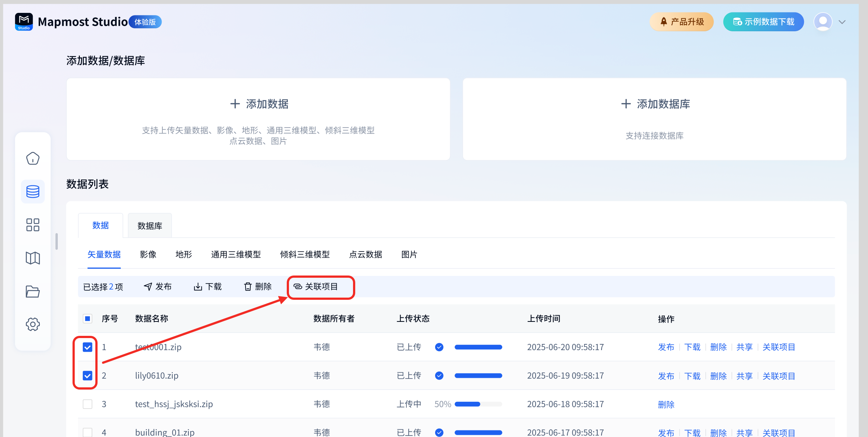
Task: Uncheck the checkbox for lily0610.zip
Action: coord(88,376)
